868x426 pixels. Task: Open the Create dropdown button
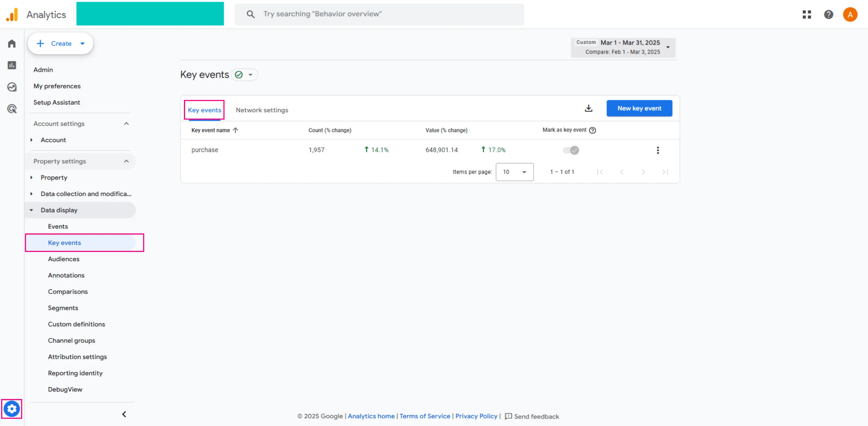coord(60,43)
